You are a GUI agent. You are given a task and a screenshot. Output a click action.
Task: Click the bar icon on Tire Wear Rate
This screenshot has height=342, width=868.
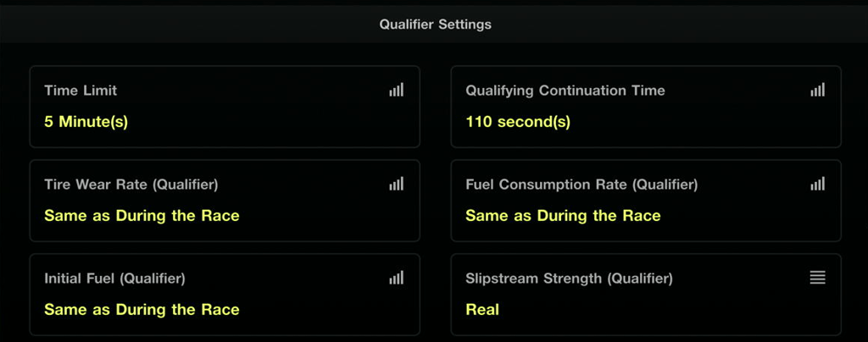pyautogui.click(x=396, y=184)
